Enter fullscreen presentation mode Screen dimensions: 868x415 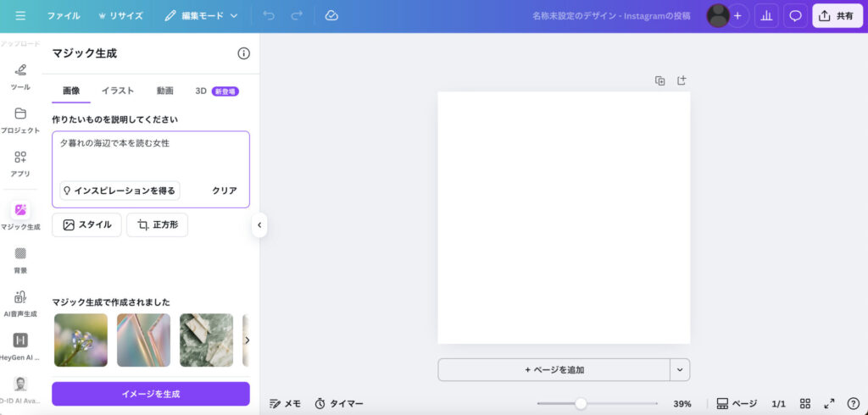[829, 404]
